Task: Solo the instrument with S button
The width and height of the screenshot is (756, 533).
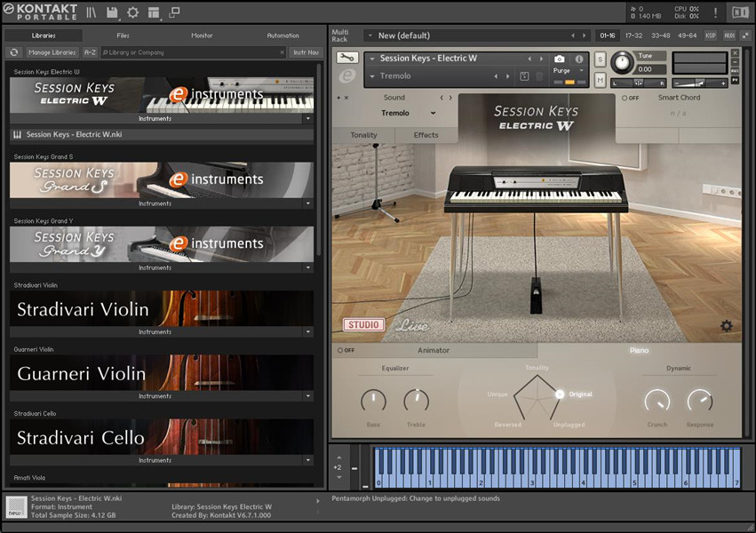Action: tap(601, 60)
